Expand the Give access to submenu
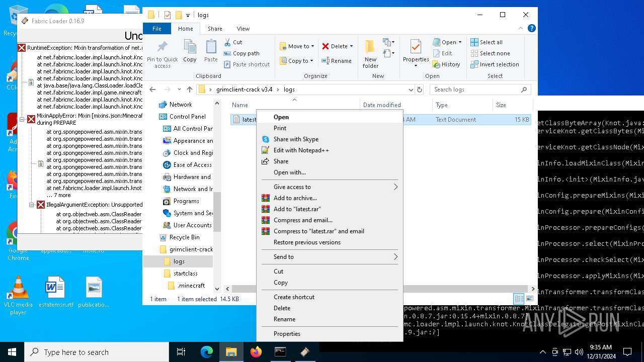644x362 pixels. tap(330, 187)
